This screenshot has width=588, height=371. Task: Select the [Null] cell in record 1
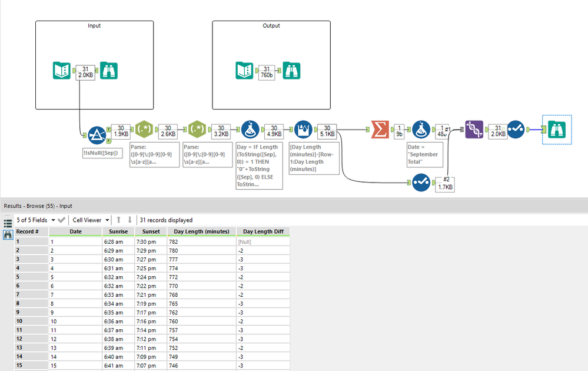pyautogui.click(x=244, y=241)
